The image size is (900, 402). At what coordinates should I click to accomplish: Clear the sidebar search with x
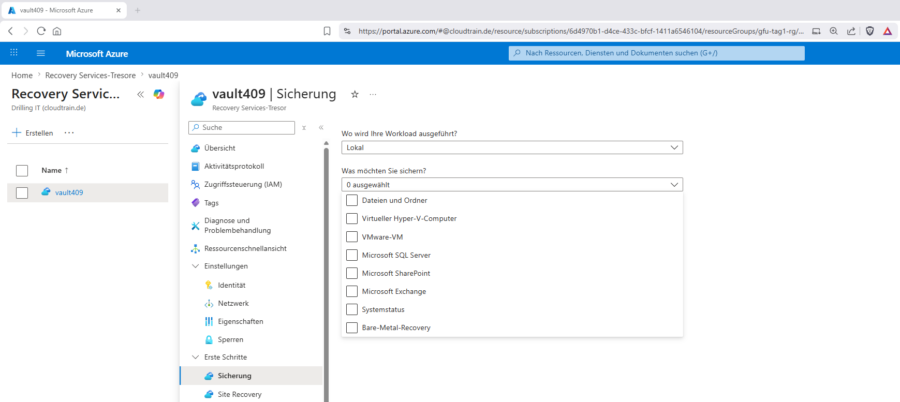tap(304, 127)
